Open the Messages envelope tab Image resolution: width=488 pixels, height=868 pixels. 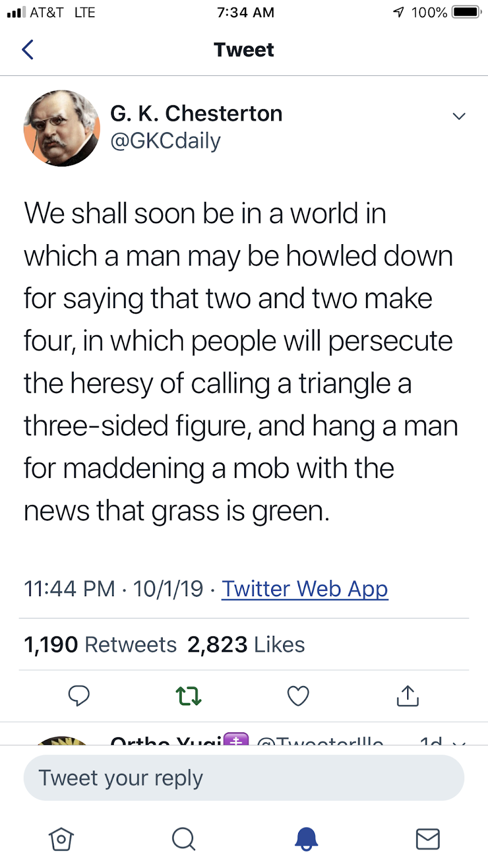(428, 839)
